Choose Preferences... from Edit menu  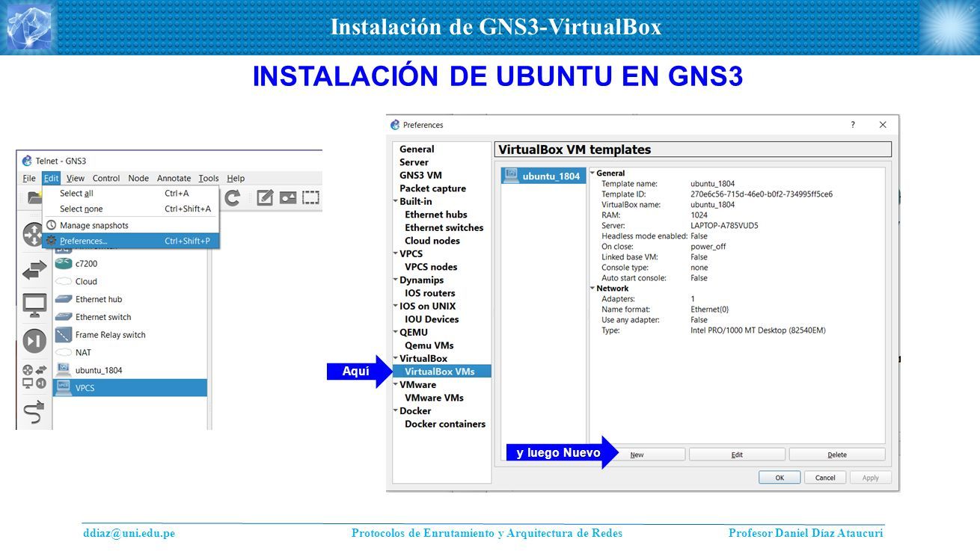(130, 241)
